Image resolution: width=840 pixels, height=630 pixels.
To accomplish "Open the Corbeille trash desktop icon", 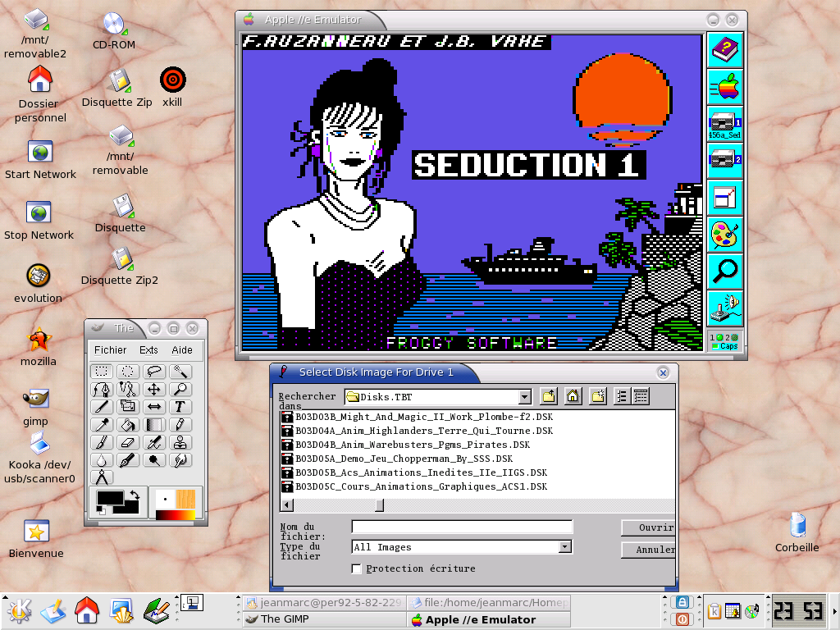I will [x=797, y=532].
